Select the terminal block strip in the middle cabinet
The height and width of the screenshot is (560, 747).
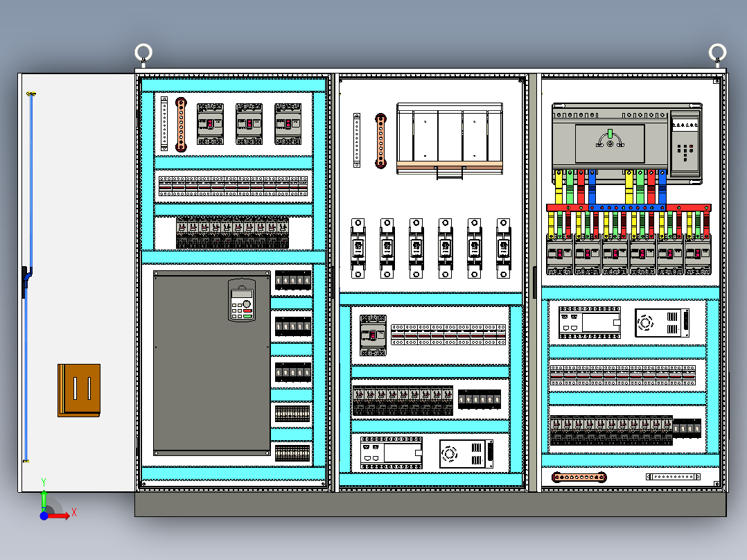448,335
